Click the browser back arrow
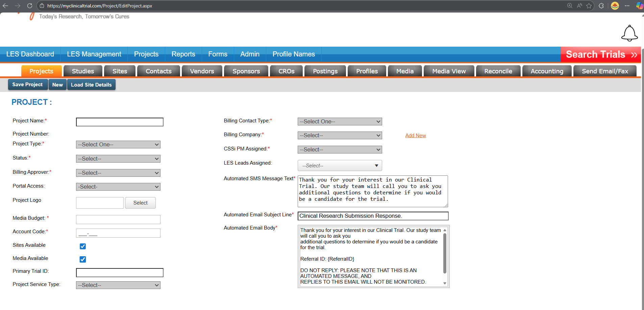 click(x=5, y=6)
